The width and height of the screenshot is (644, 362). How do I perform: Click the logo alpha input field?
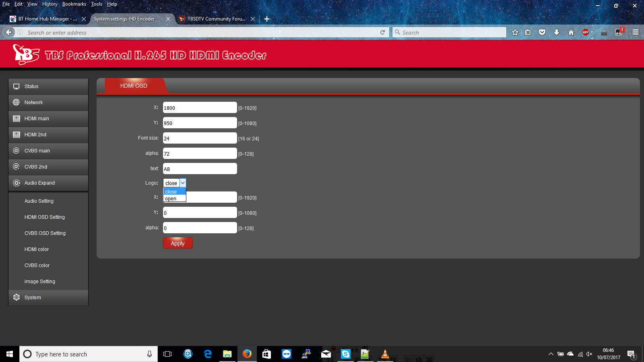click(200, 228)
